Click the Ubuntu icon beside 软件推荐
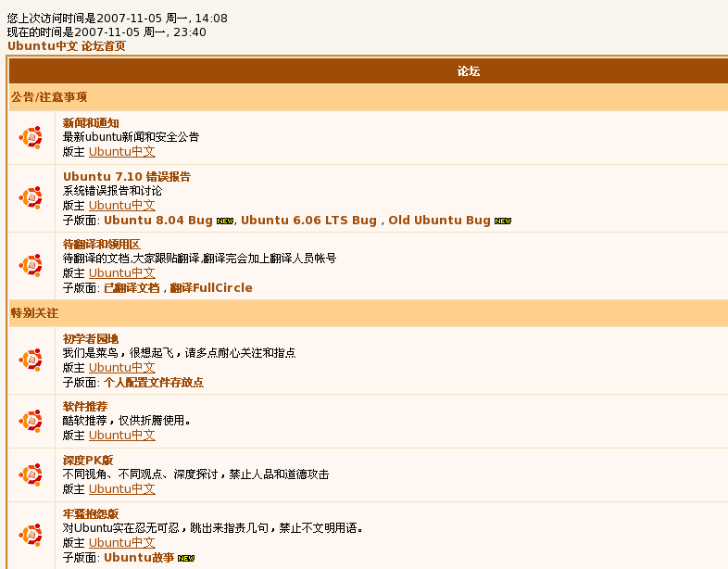Screen dimensions: 728x569 [31, 422]
